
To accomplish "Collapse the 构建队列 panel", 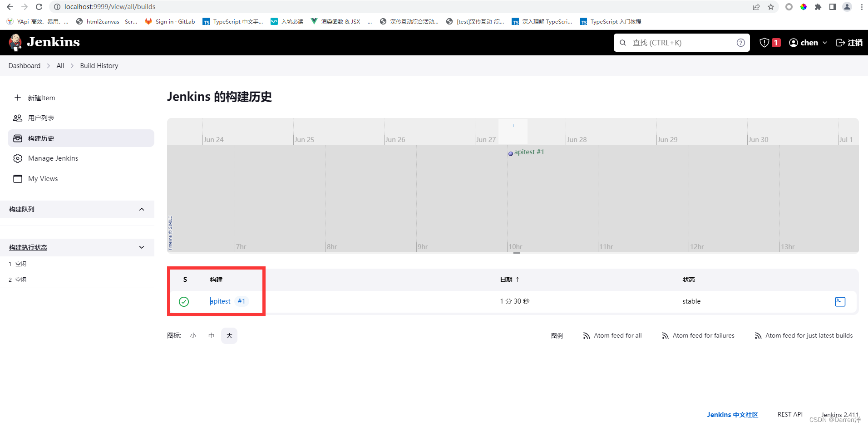I will click(142, 209).
